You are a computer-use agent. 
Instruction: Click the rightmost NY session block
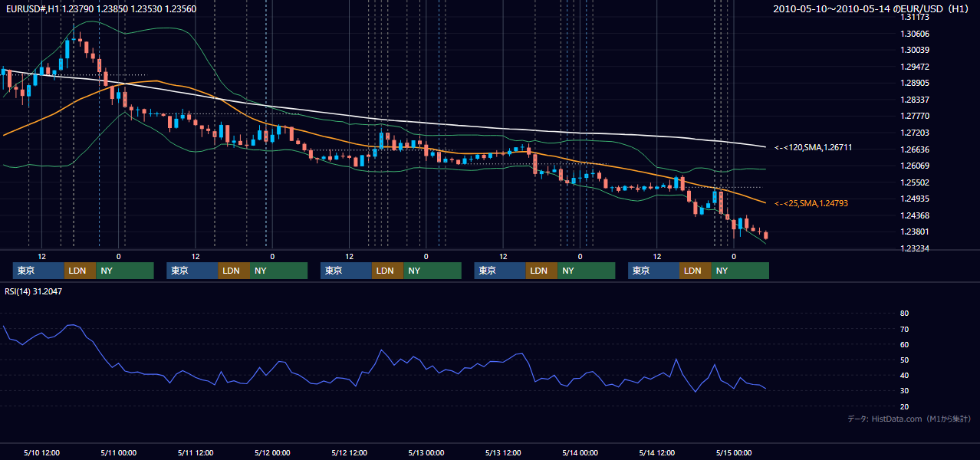tap(740, 271)
